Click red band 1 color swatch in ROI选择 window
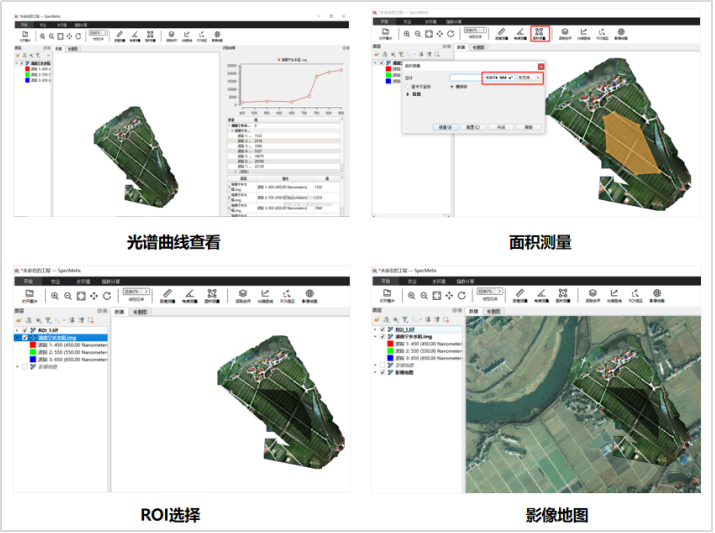Viewport: 715px width, 533px height. [x=35, y=345]
